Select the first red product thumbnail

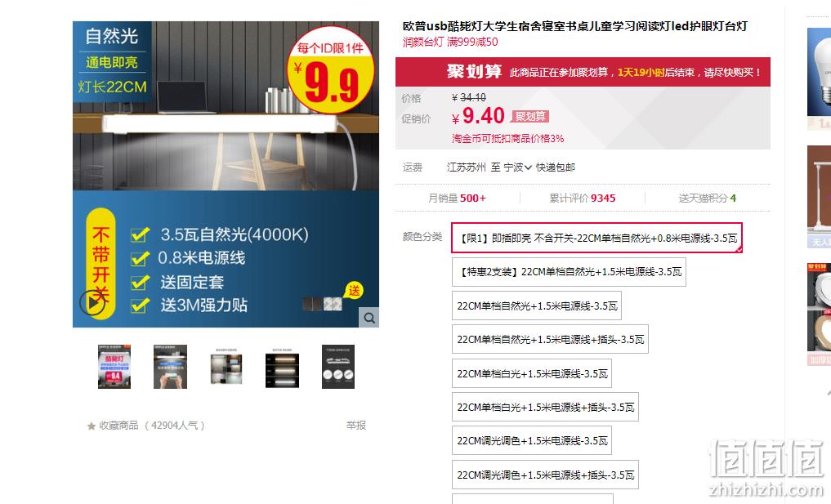click(114, 367)
